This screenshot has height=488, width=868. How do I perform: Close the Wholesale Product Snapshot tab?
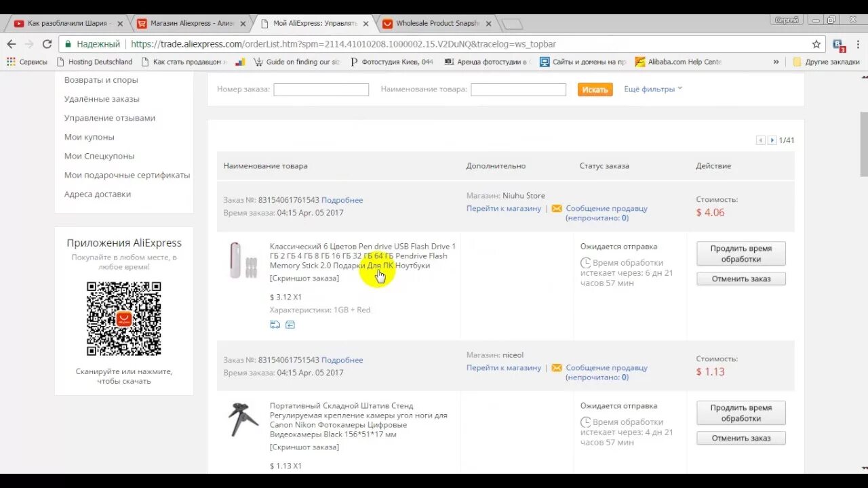(x=488, y=23)
